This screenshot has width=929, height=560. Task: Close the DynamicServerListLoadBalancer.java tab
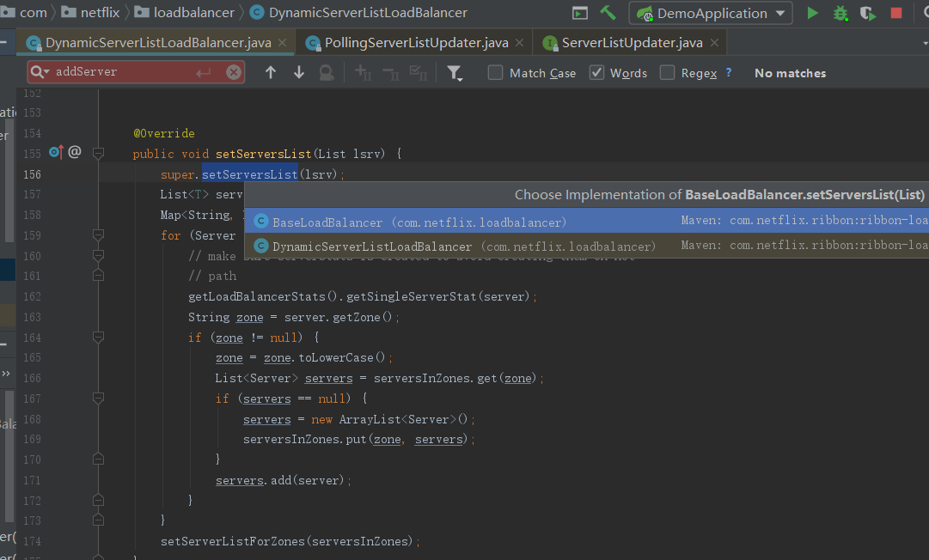pyautogui.click(x=283, y=43)
